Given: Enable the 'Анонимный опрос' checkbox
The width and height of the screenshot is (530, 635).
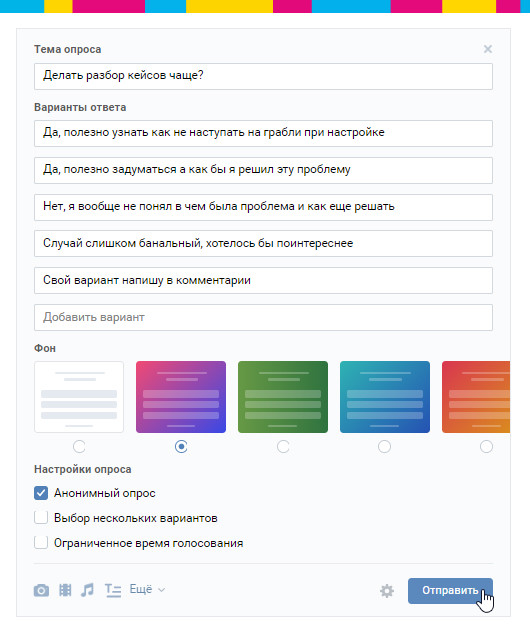Looking at the screenshot, I should click(x=41, y=493).
